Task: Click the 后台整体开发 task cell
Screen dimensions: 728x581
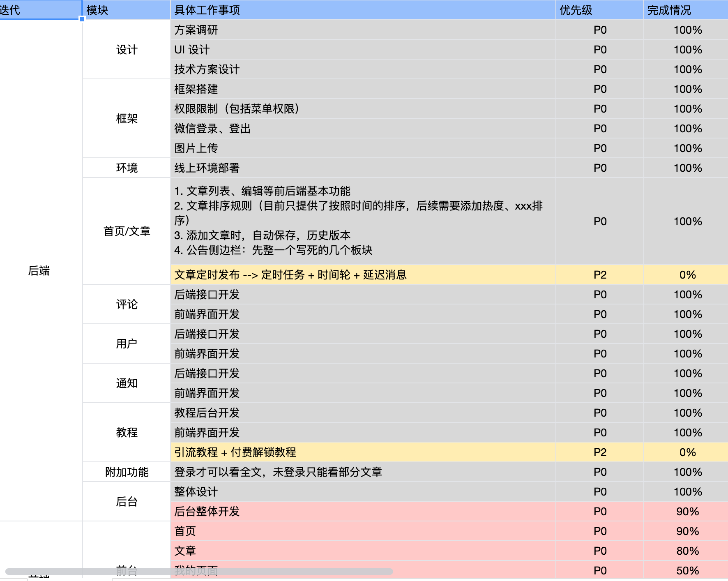Action: pyautogui.click(x=362, y=512)
